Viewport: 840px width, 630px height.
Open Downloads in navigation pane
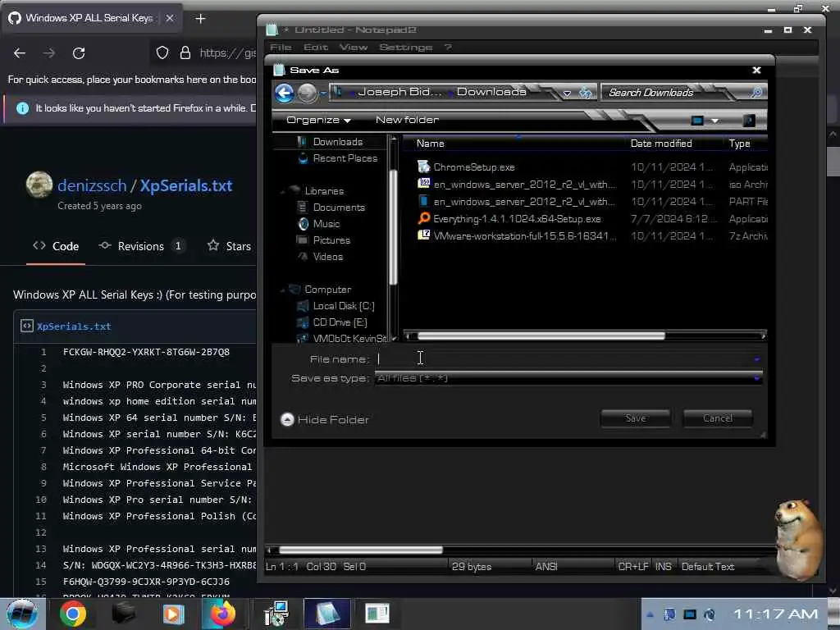[337, 142]
